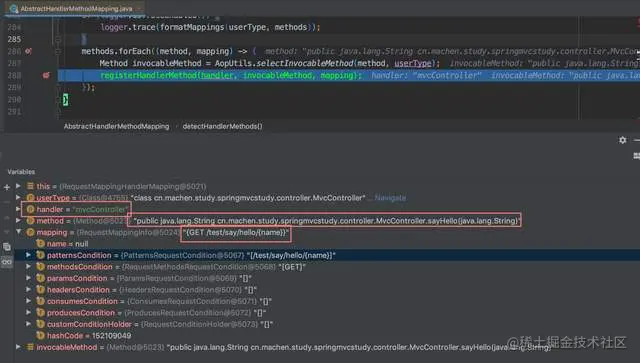The width and height of the screenshot is (640, 363).
Task: Click the closing brace on line 290
Action: (65, 99)
